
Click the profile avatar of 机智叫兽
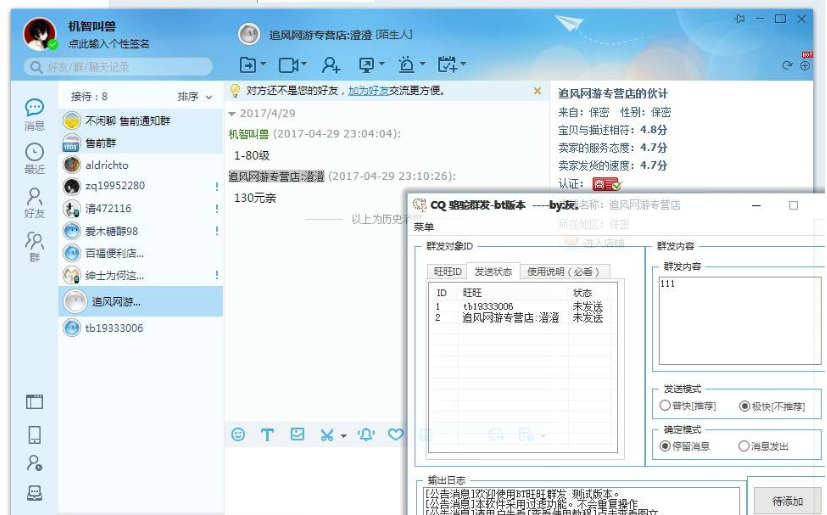coord(40,34)
